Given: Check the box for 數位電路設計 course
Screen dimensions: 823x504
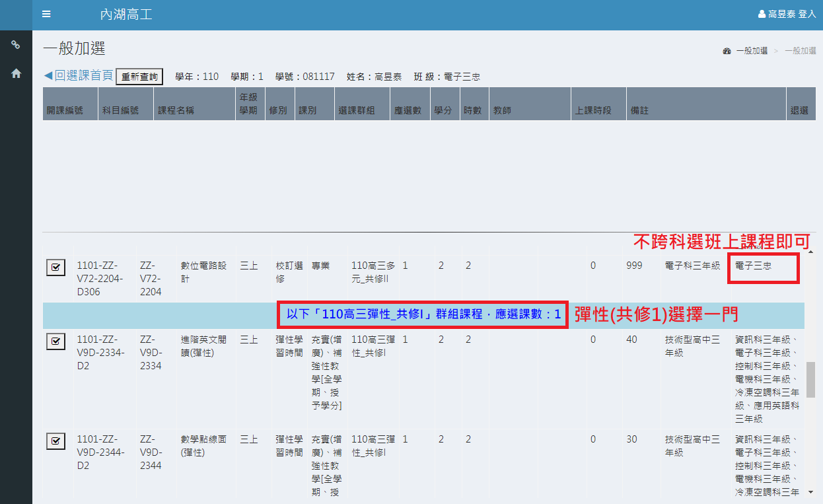Looking at the screenshot, I should (x=55, y=268).
